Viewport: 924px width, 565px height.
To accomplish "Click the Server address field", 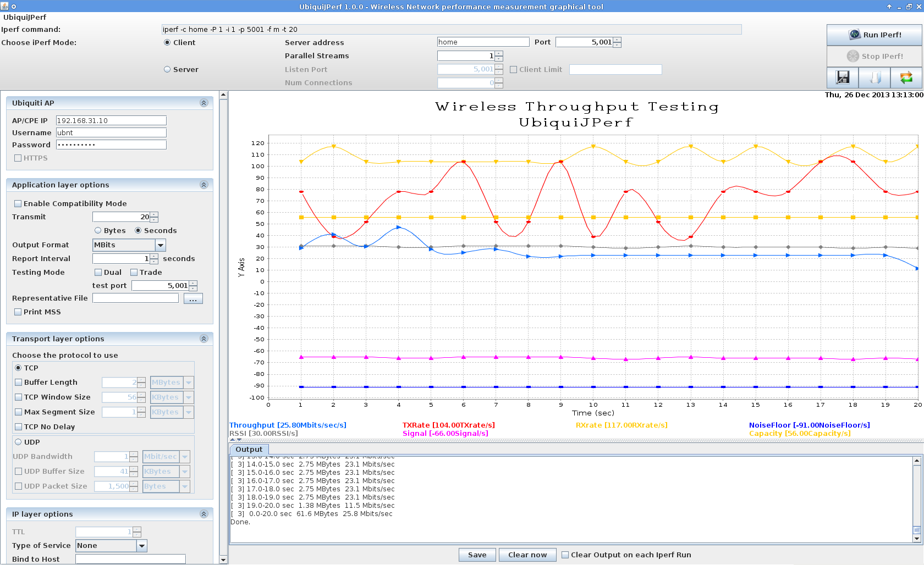I will click(x=483, y=42).
